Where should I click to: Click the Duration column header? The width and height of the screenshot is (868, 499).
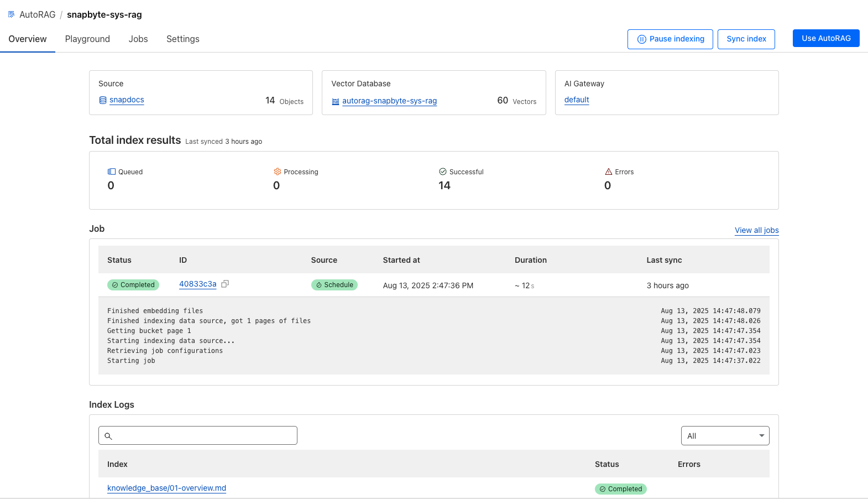pos(531,260)
